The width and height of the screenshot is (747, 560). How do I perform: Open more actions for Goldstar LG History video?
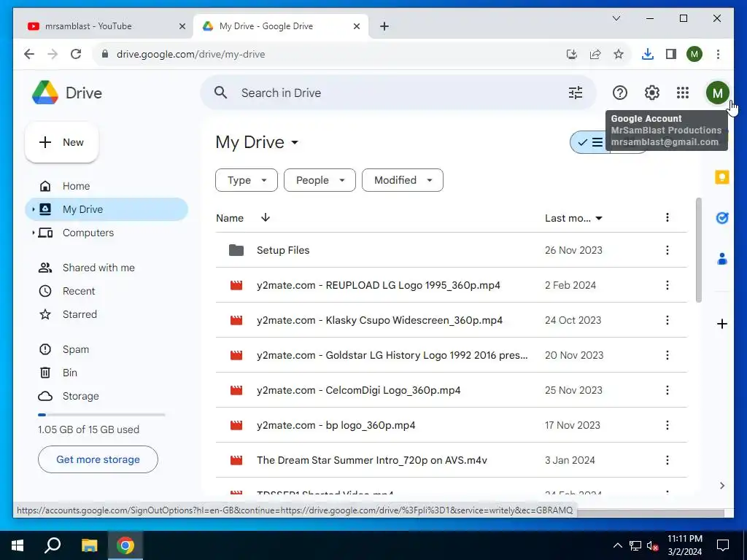[x=667, y=355]
